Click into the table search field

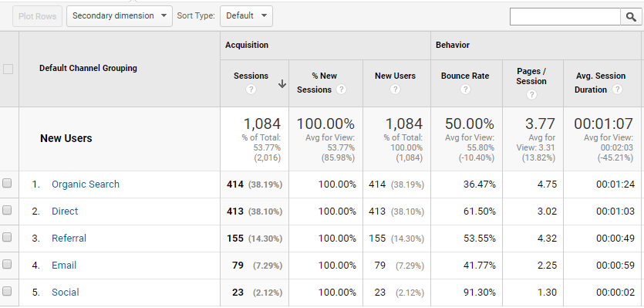pos(565,16)
